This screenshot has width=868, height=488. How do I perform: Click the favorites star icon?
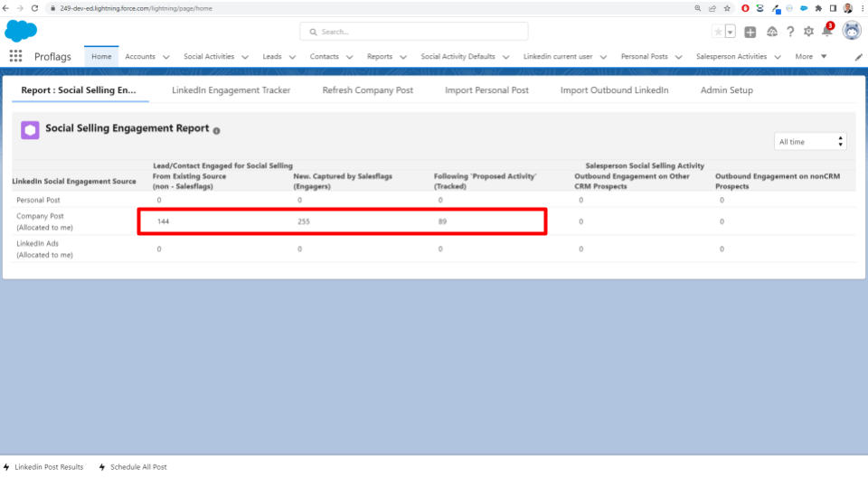(718, 33)
